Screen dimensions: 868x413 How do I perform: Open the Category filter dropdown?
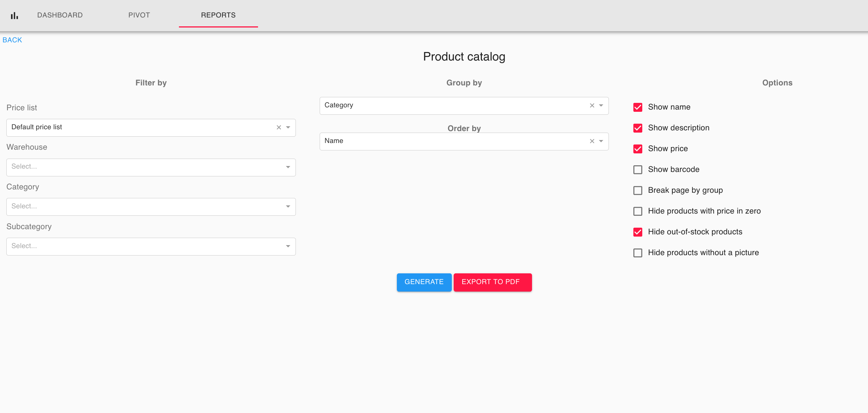pos(151,207)
